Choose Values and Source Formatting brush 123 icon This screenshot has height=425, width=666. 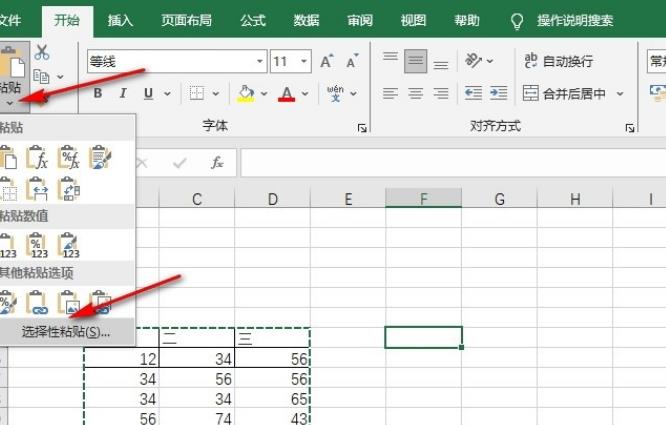coord(69,245)
